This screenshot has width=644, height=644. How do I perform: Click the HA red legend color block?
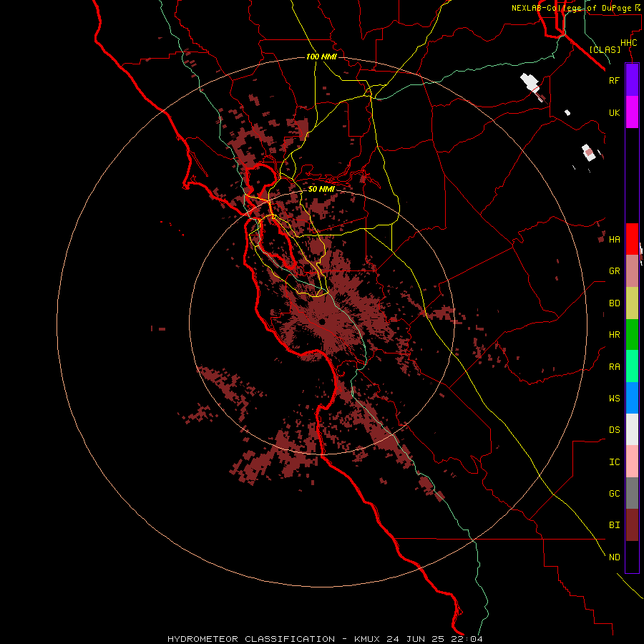(632, 239)
